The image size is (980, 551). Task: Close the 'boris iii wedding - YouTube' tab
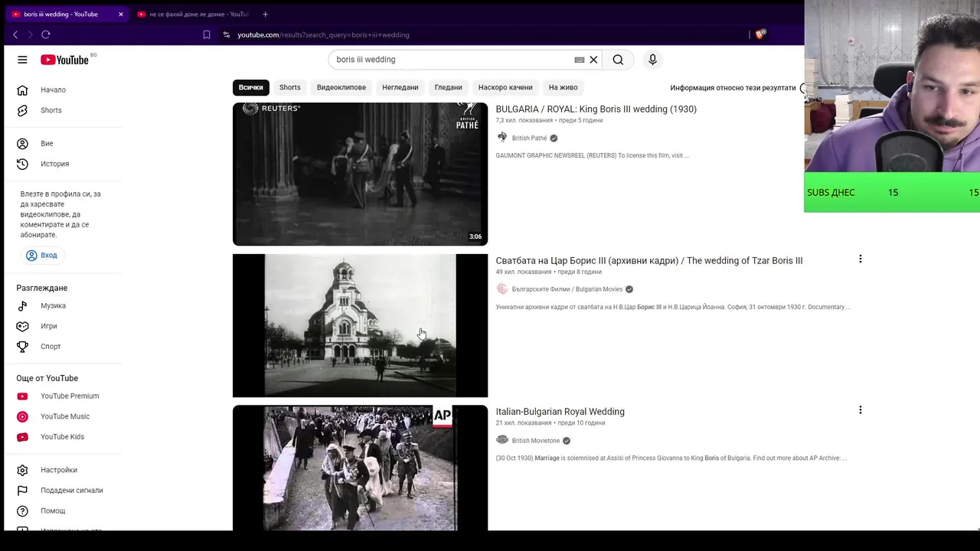point(120,14)
